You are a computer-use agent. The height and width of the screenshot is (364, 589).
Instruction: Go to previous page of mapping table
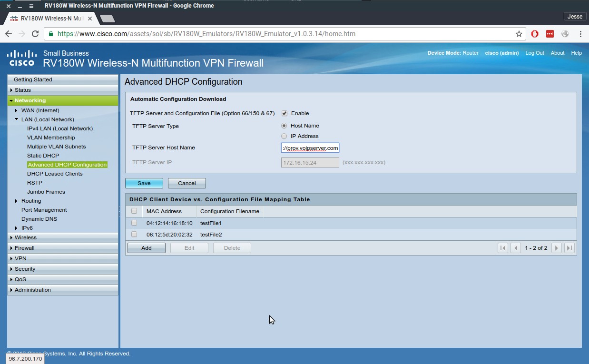(x=516, y=248)
